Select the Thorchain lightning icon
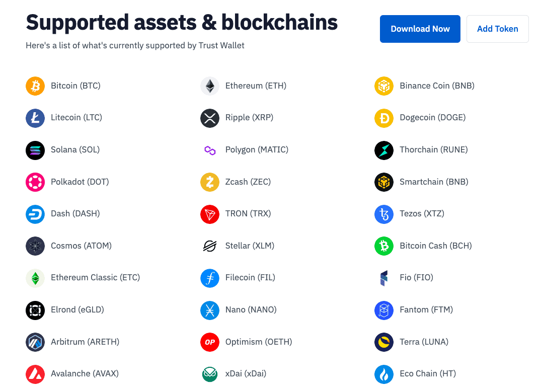Screen dimensions: 542x392 pos(384,150)
